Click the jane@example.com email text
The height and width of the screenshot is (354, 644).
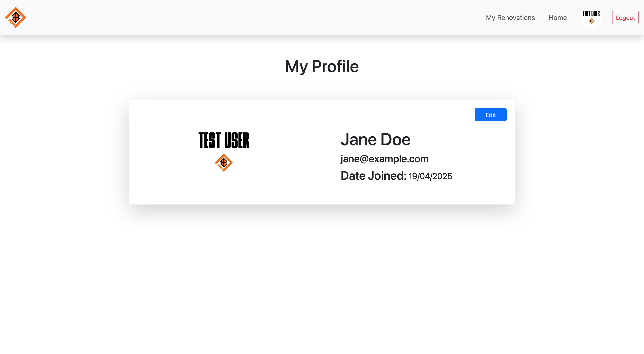384,159
